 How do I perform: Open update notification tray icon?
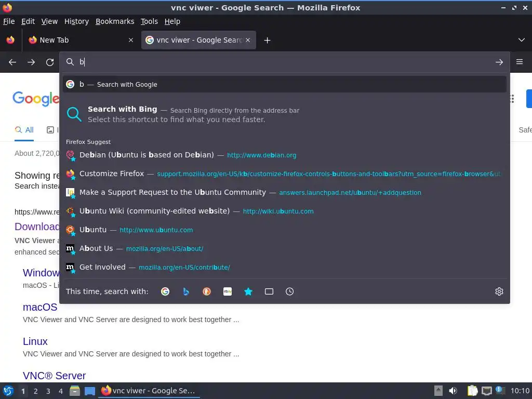pyautogui.click(x=500, y=391)
